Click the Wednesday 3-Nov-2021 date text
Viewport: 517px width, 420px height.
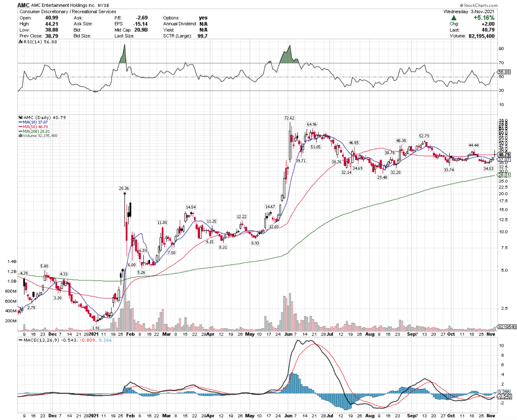pos(469,12)
